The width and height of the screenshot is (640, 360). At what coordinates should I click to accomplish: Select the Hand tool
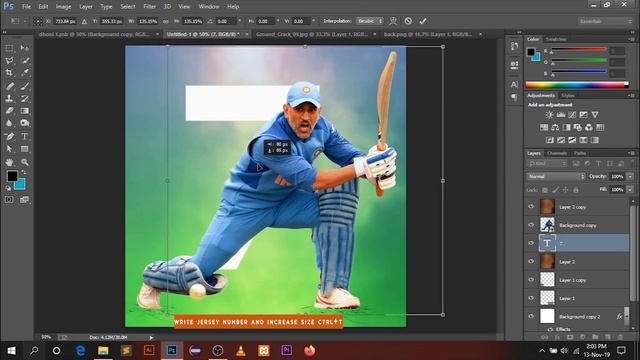coord(9,162)
